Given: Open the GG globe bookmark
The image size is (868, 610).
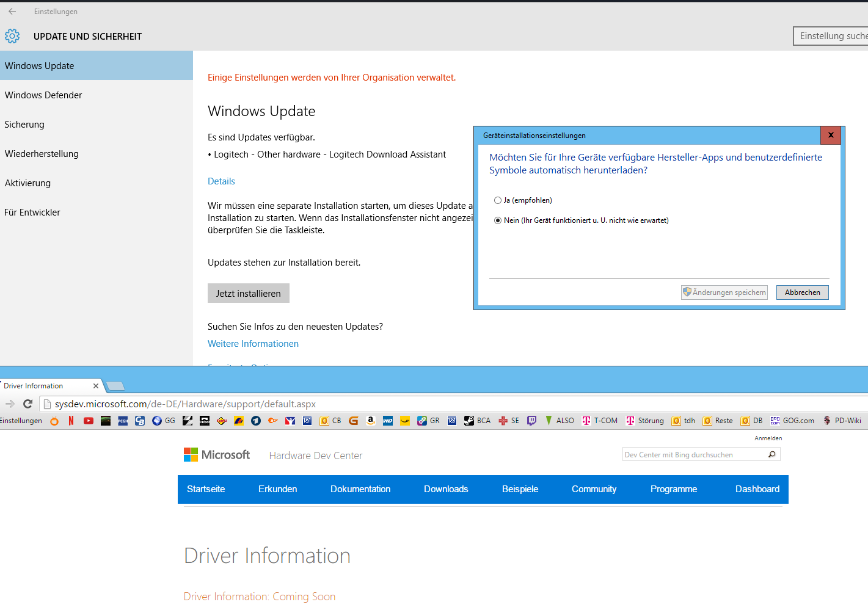Looking at the screenshot, I should pos(164,421).
